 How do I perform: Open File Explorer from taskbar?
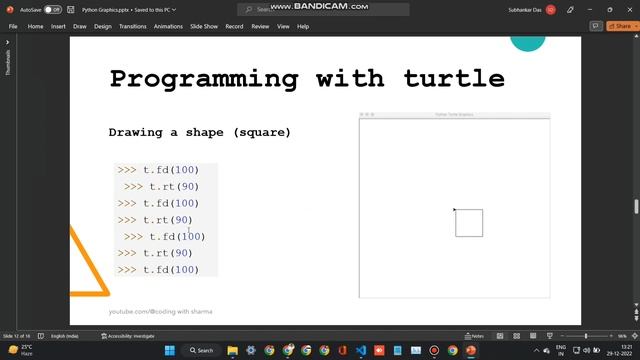pyautogui.click(x=233, y=350)
